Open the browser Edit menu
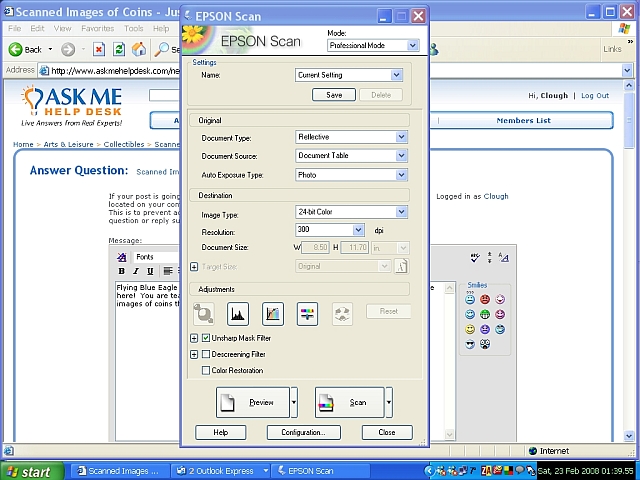 tap(37, 29)
